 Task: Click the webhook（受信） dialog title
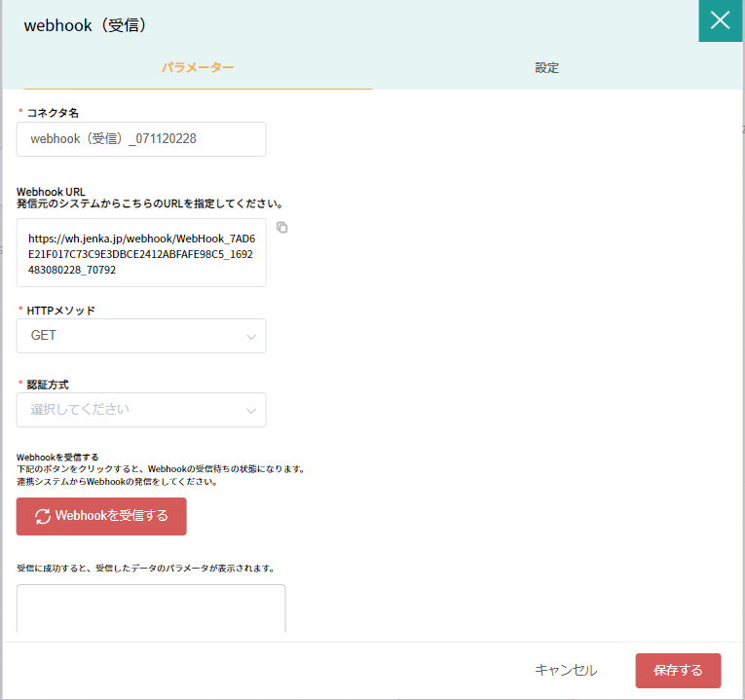pos(85,25)
